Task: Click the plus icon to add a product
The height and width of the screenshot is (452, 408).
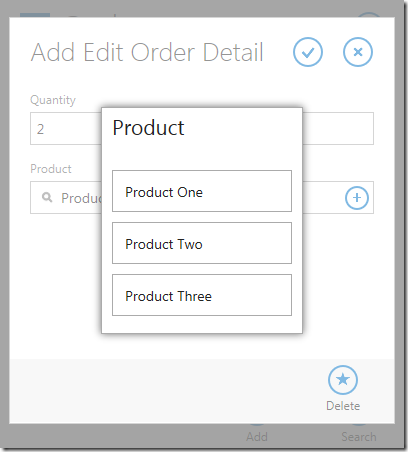Action: (357, 198)
